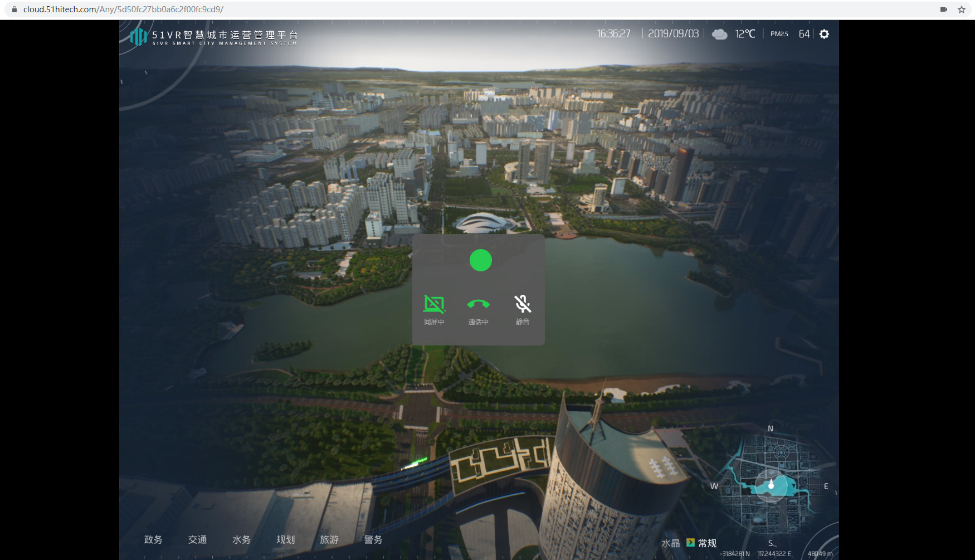
Task: Click the S compass label on minimap
Action: 771,543
